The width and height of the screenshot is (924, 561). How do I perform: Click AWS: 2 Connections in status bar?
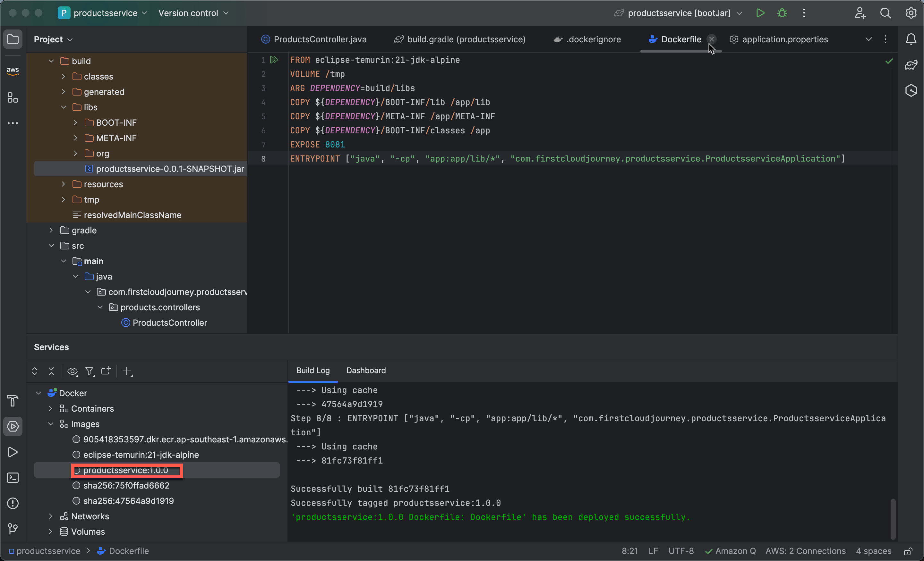tap(806, 551)
